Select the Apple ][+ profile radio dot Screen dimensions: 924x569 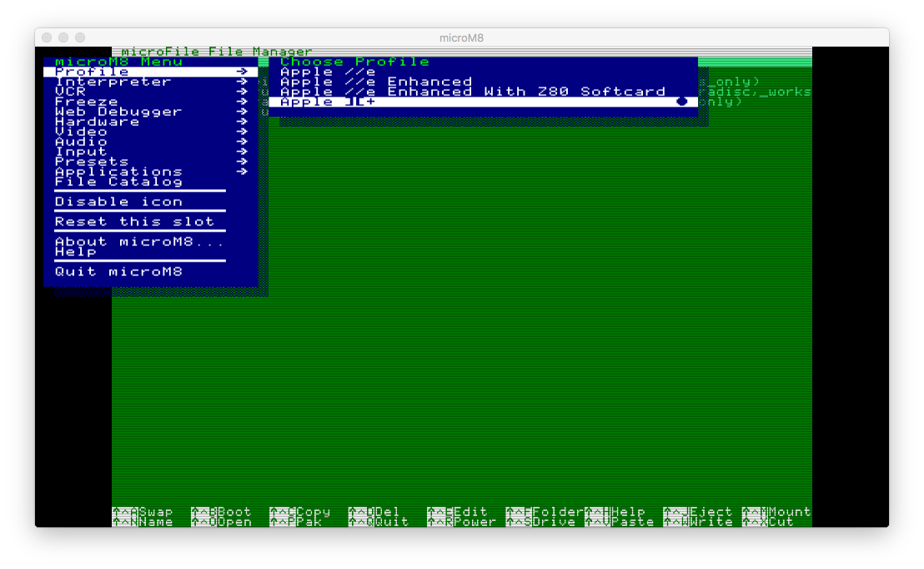pyautogui.click(x=681, y=102)
